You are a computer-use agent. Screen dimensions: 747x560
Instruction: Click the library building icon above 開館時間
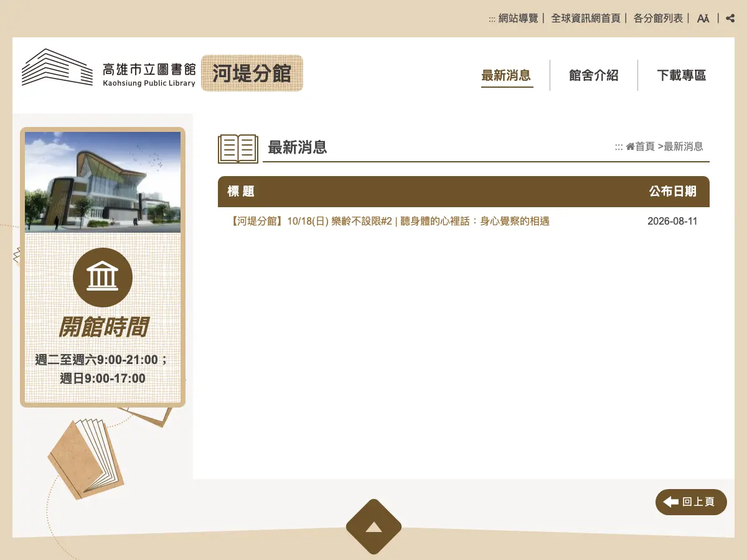tap(103, 278)
